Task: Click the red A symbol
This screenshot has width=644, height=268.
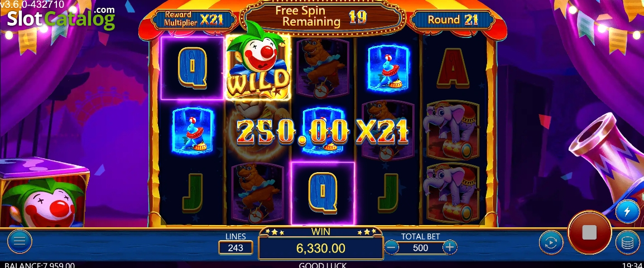Action: pos(453,68)
